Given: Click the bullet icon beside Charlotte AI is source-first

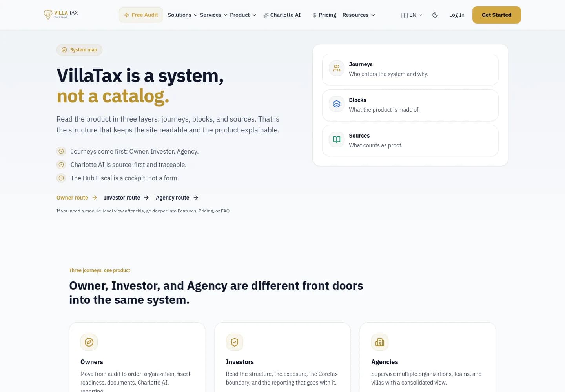Looking at the screenshot, I should coord(61,165).
